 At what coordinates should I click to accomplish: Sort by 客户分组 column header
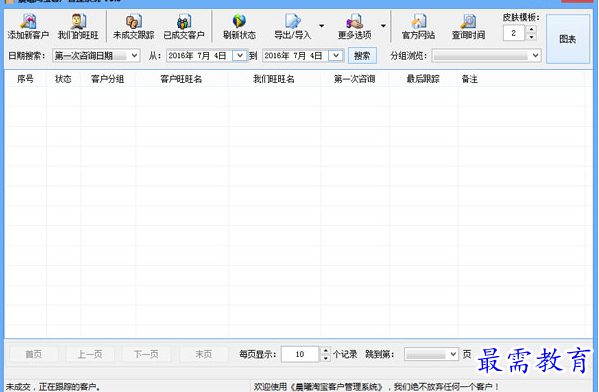(108, 79)
